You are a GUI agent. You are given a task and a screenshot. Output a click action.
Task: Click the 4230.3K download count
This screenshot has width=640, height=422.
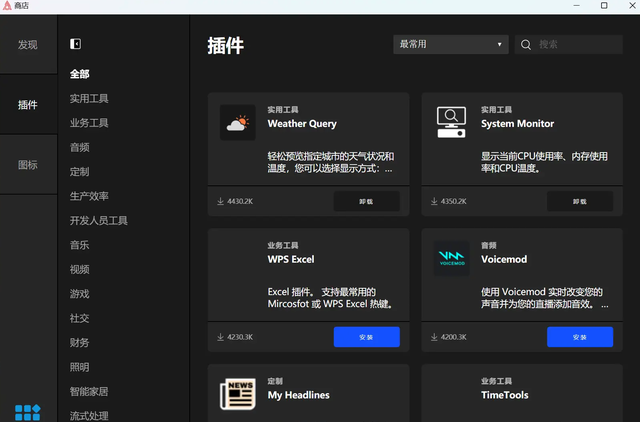pos(240,337)
